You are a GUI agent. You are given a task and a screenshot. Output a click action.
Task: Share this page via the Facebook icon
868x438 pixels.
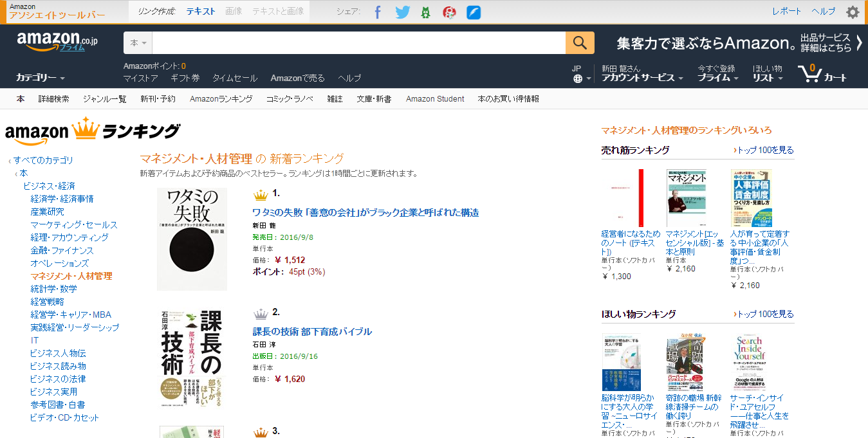pos(378,12)
